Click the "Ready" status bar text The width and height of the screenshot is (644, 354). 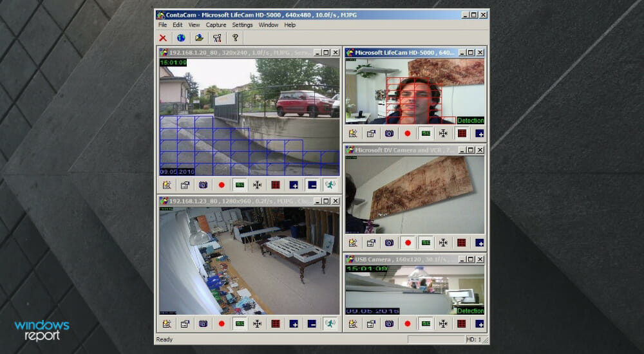164,340
